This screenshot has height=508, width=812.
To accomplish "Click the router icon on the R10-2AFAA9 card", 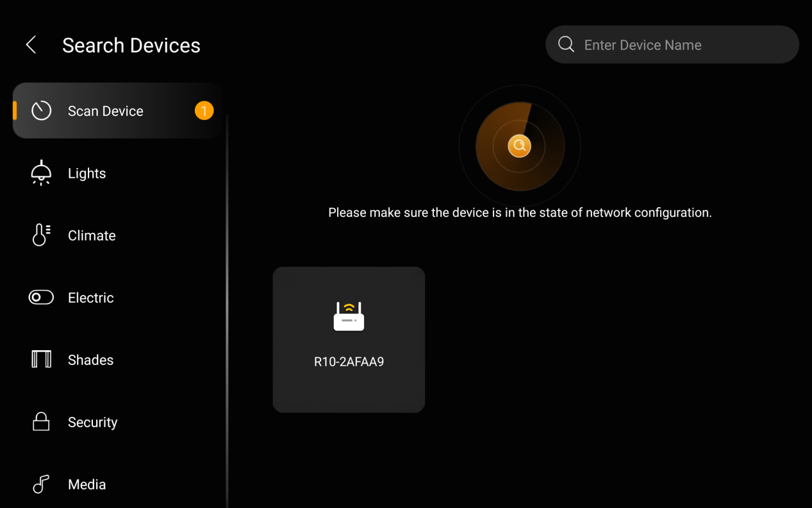I will click(x=349, y=316).
